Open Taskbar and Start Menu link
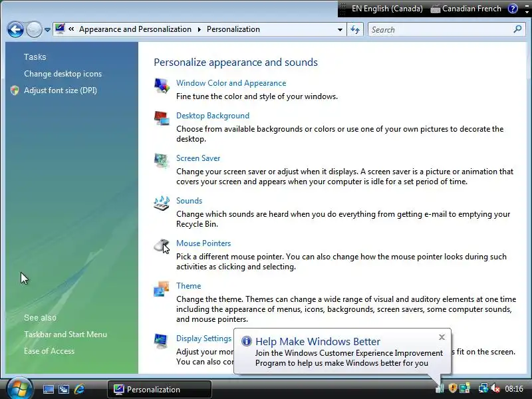Screen dimensions: 532x399 click(65, 334)
